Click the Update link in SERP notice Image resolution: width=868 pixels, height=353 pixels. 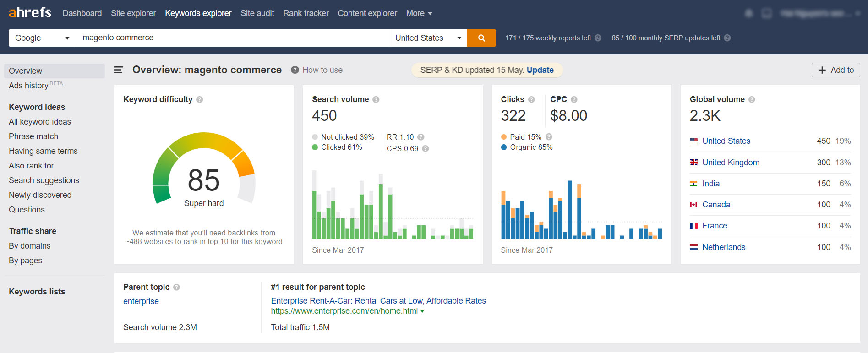click(540, 70)
